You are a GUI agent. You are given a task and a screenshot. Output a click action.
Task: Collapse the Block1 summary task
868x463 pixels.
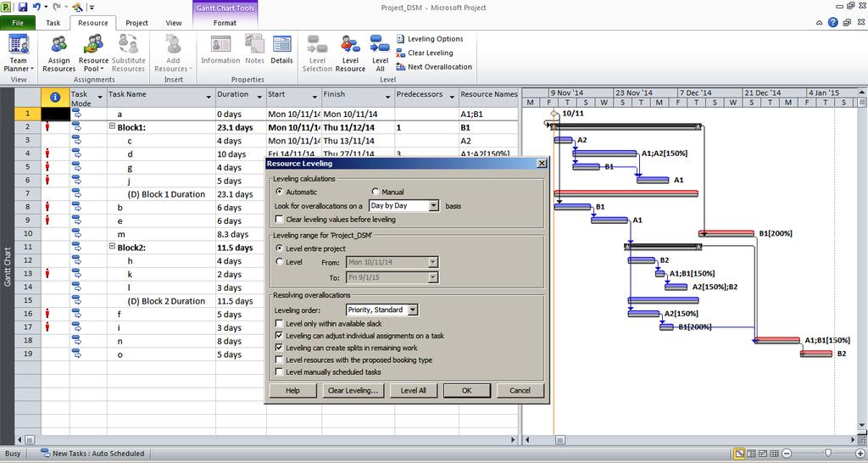112,126
